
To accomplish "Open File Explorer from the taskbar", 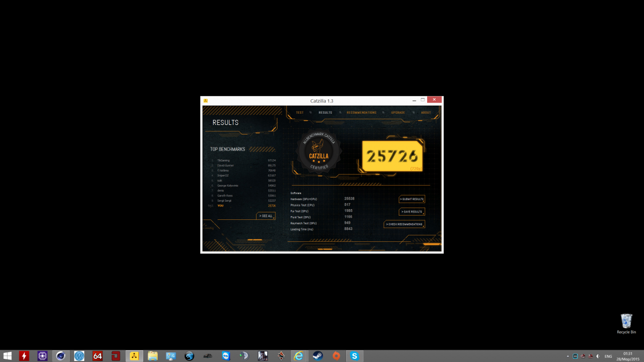I will point(152,356).
